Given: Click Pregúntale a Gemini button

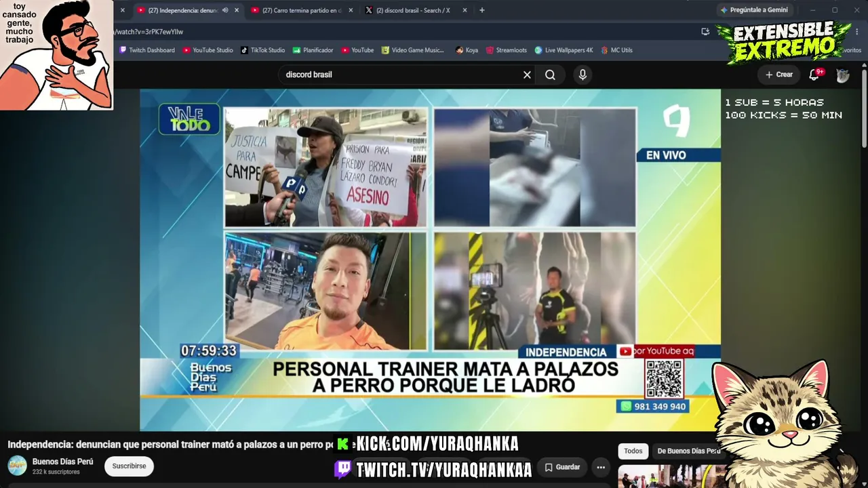Looking at the screenshot, I should coord(754,10).
